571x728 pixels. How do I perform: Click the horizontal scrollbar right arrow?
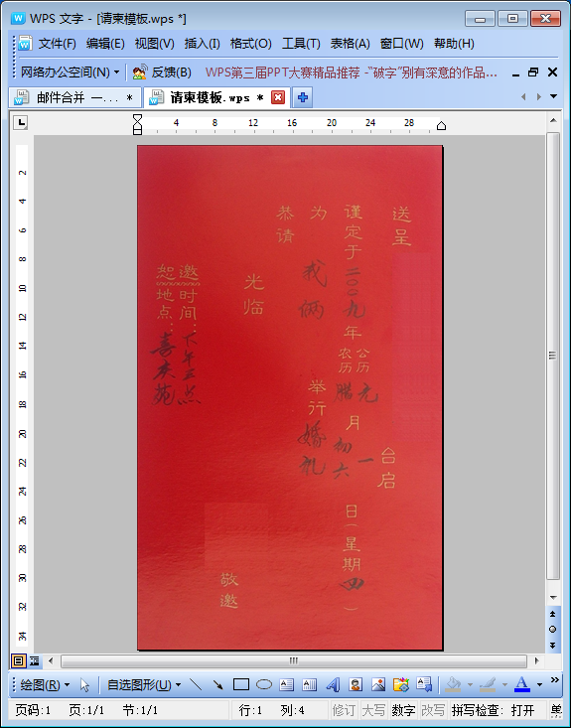pos(536,660)
